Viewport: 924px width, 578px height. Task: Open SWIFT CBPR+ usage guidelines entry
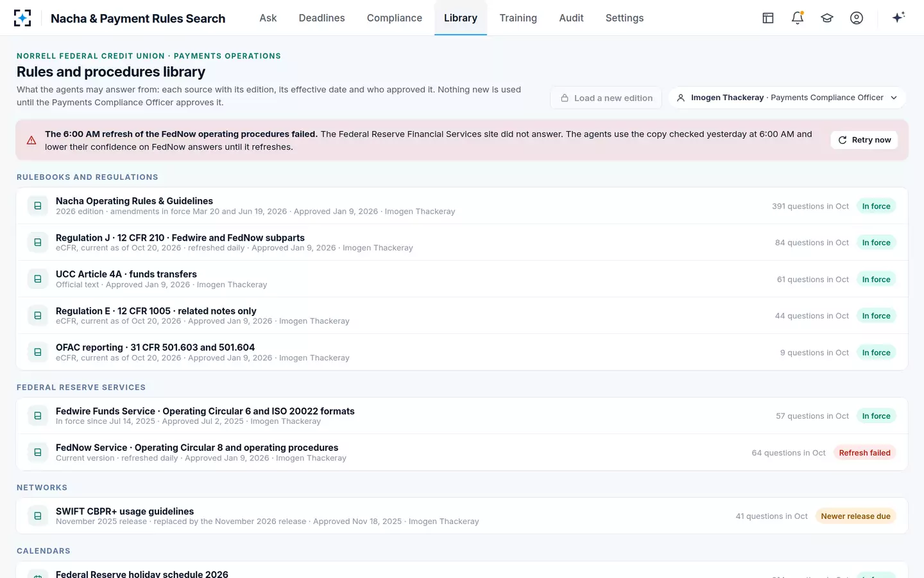point(462,516)
